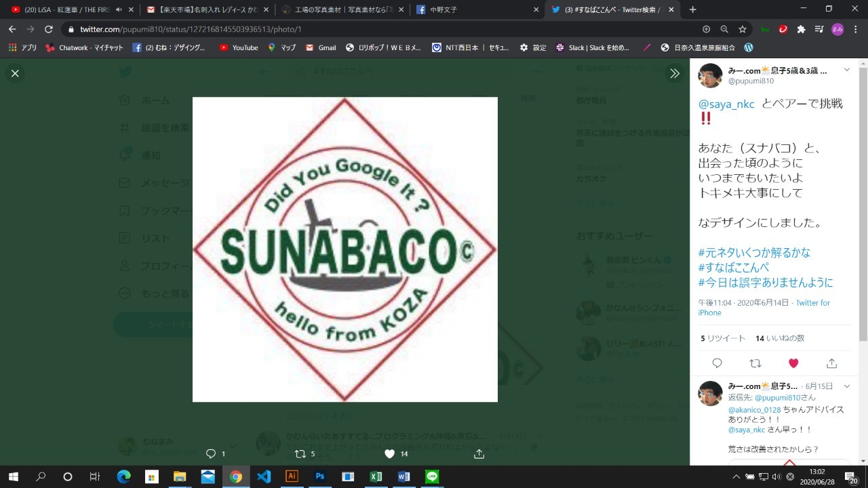868x488 pixels.
Task: Close the 中野文子 Facebook tab
Action: (x=536, y=9)
